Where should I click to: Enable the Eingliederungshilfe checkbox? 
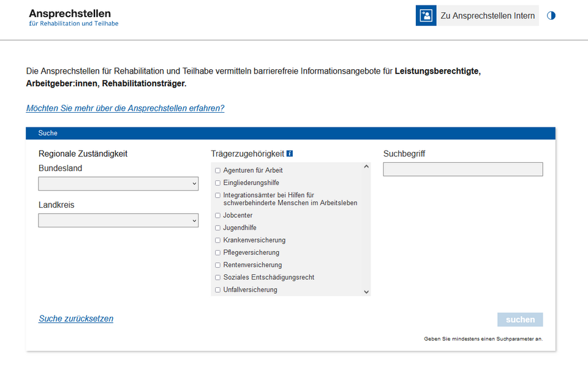[x=217, y=183]
